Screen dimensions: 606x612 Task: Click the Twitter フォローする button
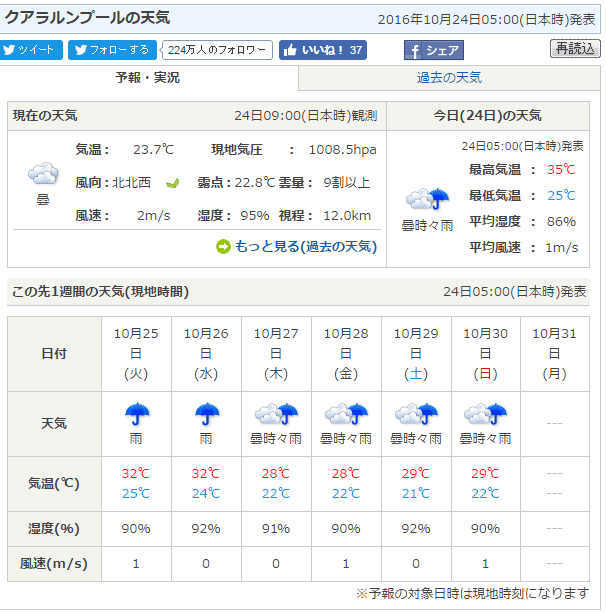pyautogui.click(x=112, y=50)
